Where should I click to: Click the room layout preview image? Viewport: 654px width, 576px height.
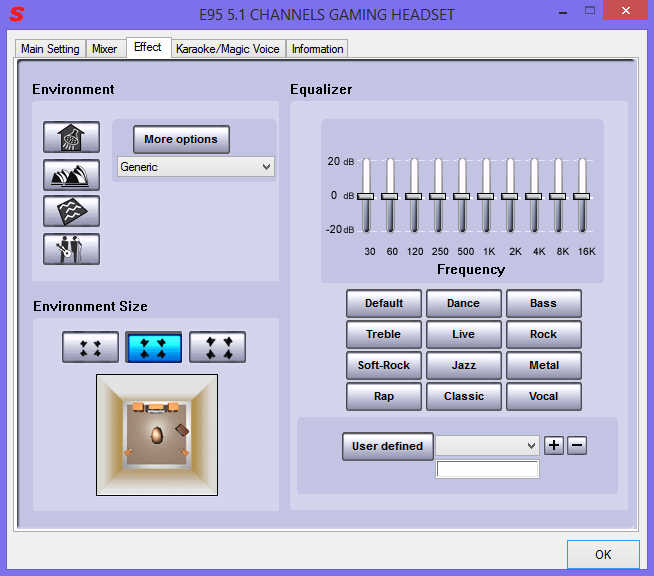click(157, 435)
